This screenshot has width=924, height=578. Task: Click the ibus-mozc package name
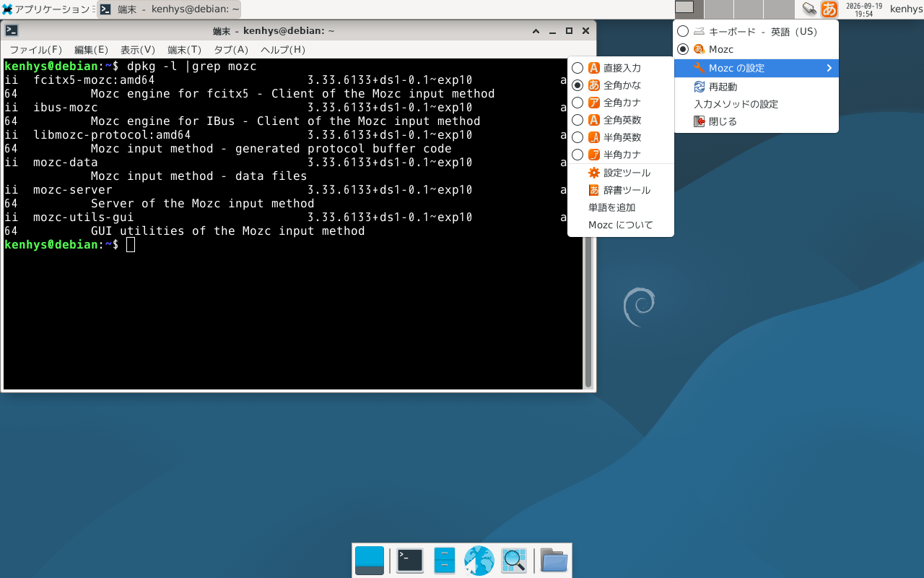pyautogui.click(x=66, y=108)
